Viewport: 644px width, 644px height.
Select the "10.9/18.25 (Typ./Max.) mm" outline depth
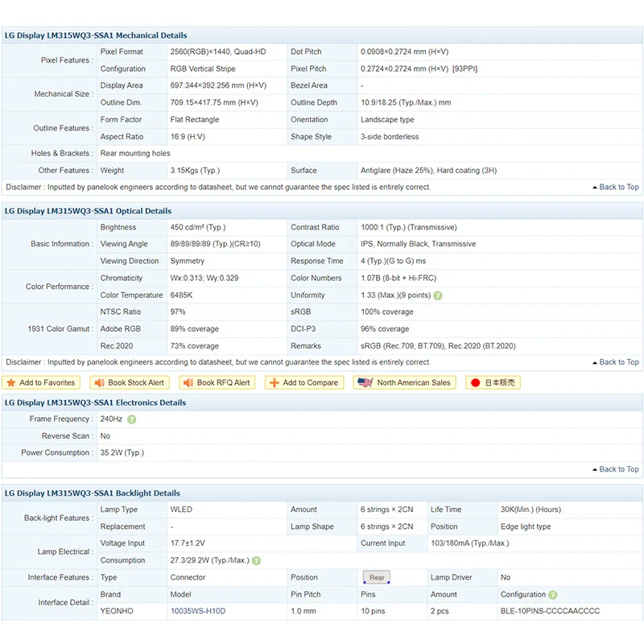pyautogui.click(x=406, y=103)
